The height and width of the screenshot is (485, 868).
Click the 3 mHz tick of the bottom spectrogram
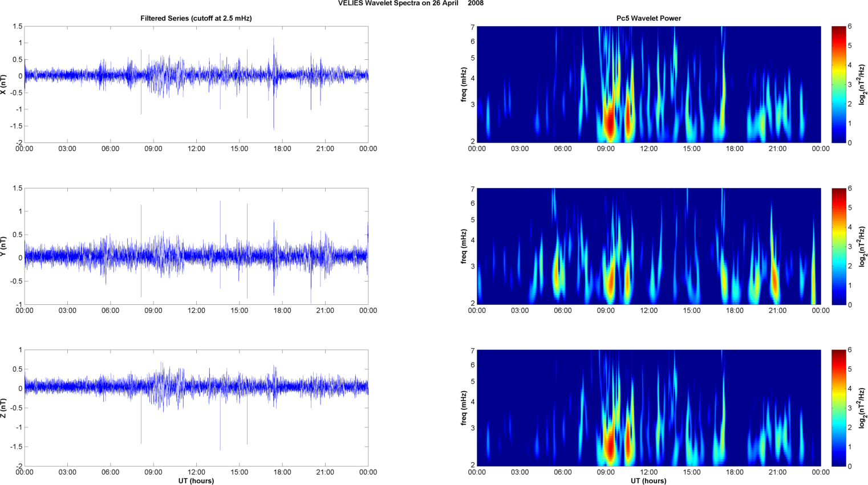[473, 428]
